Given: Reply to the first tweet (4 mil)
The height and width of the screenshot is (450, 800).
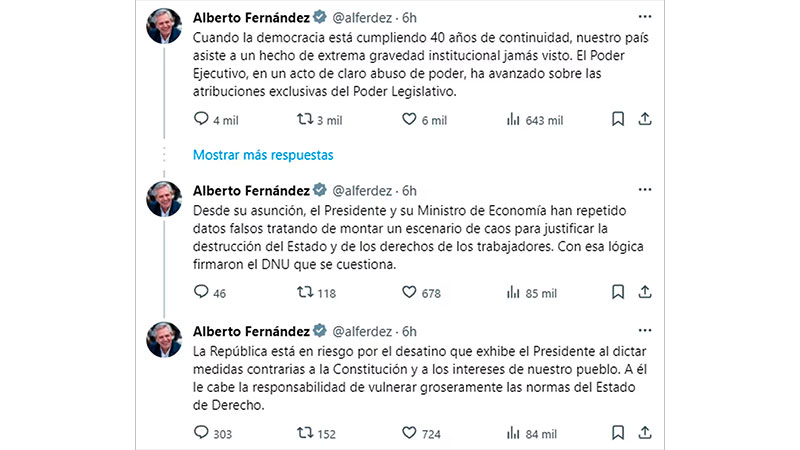Looking at the screenshot, I should [x=201, y=119].
